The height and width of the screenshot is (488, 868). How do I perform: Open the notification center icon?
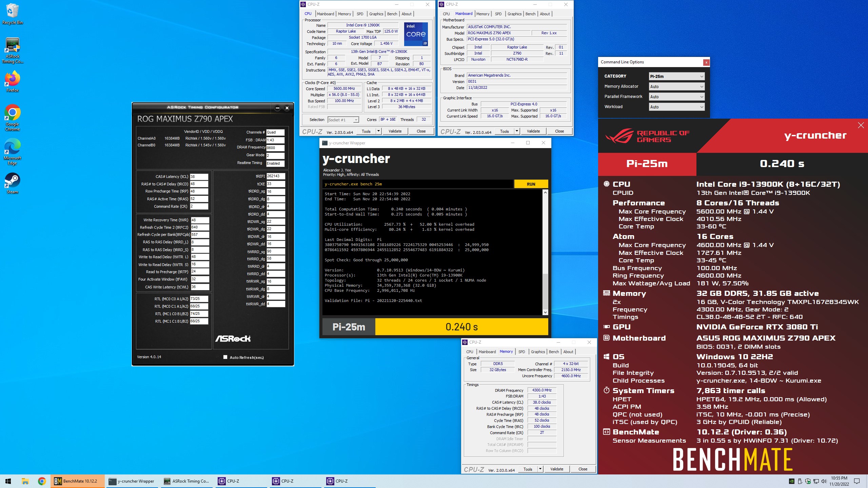tap(857, 481)
